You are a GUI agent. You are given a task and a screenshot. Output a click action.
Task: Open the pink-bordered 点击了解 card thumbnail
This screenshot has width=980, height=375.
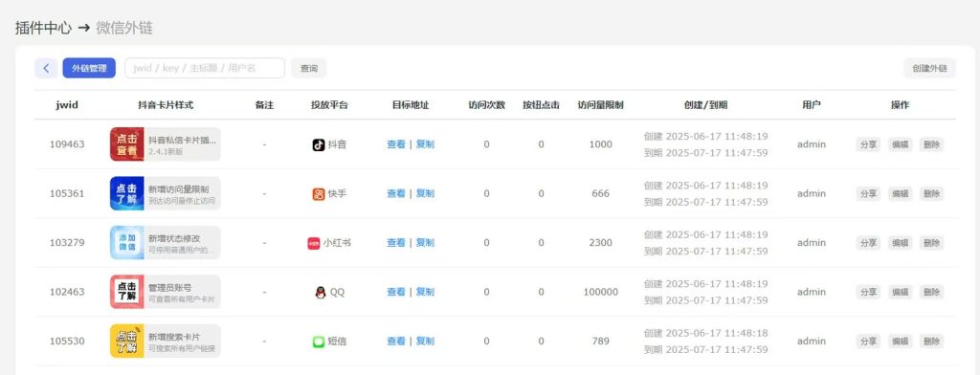[127, 292]
